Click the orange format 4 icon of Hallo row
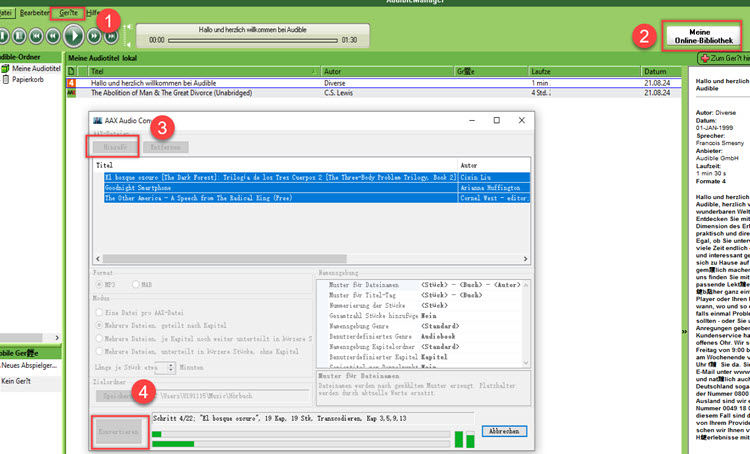 point(71,83)
